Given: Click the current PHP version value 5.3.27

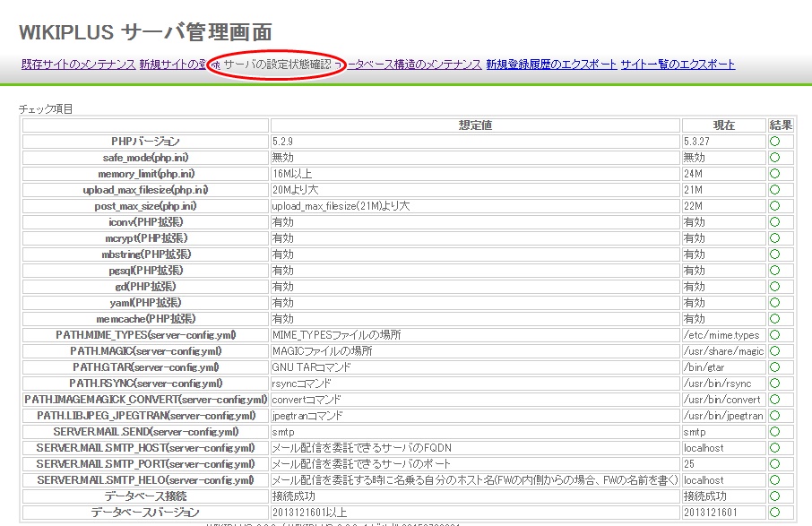Looking at the screenshot, I should 696,142.
